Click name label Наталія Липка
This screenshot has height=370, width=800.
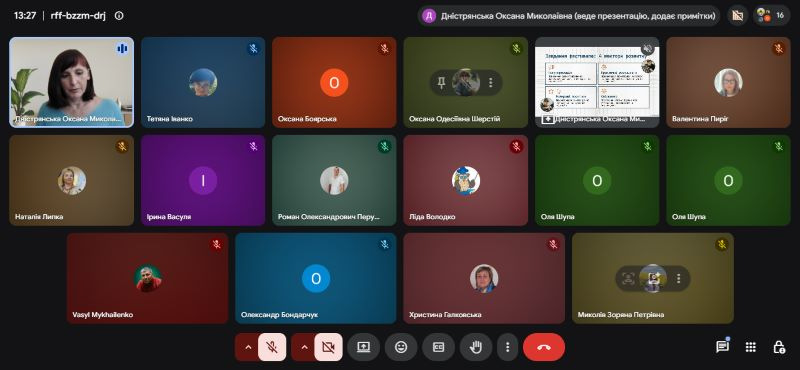(39, 217)
